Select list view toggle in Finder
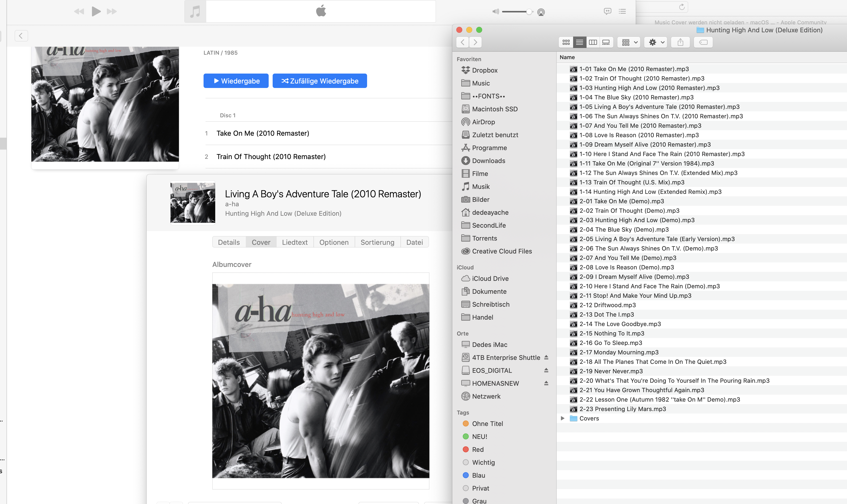The width and height of the screenshot is (847, 504). tap(579, 42)
